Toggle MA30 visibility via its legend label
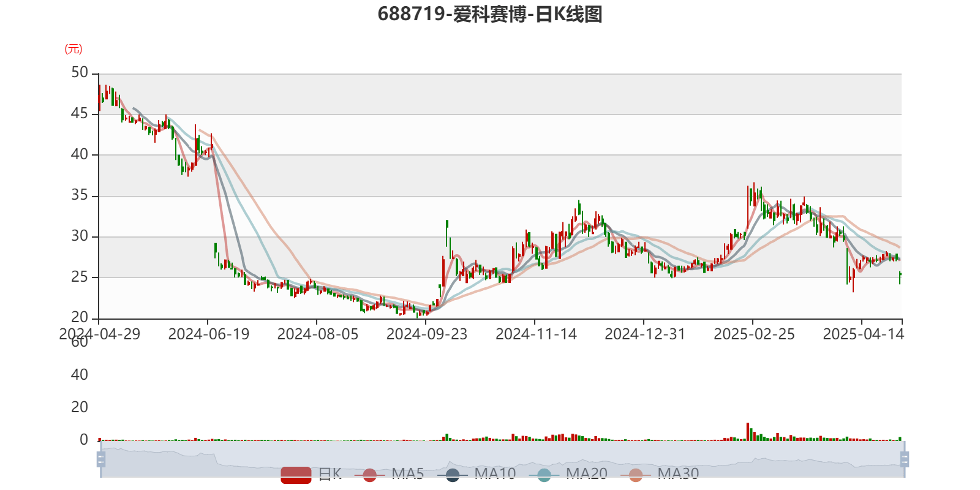This screenshot has height=490, width=980. tap(678, 473)
